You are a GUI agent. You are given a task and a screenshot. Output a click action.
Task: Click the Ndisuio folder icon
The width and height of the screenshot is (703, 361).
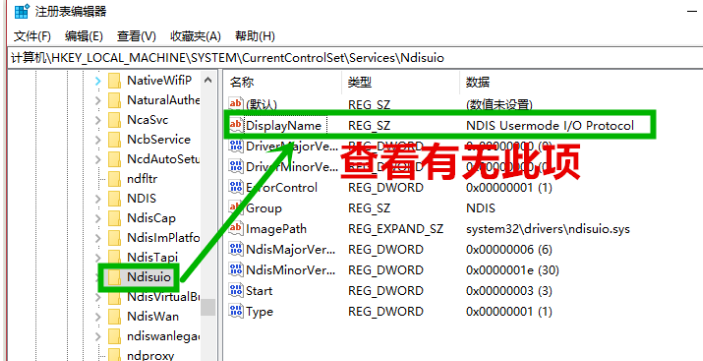pos(115,277)
